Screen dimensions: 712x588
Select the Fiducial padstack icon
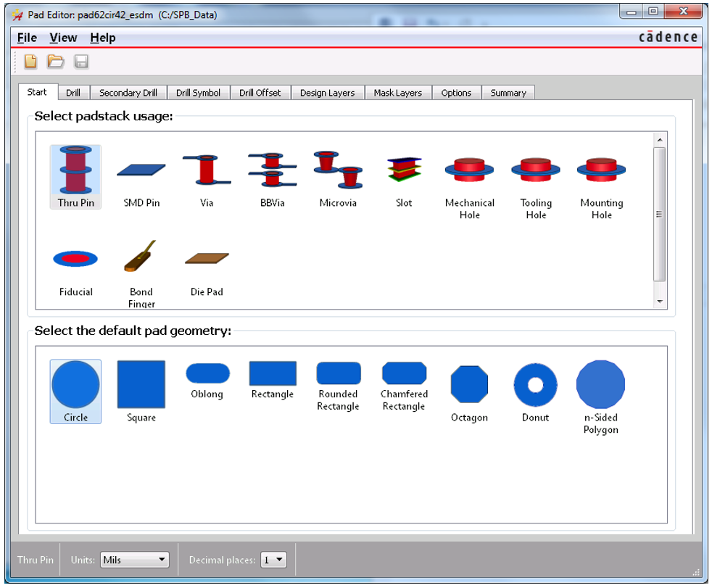[x=75, y=267]
